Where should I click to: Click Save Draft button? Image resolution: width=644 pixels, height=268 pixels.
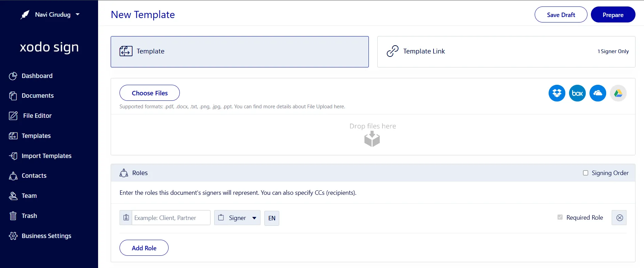coord(561,15)
